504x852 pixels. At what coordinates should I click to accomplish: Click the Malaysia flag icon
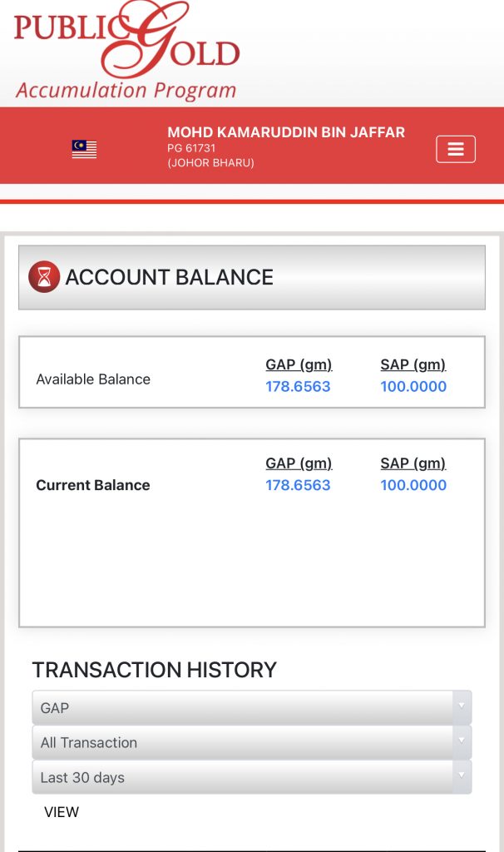84,149
